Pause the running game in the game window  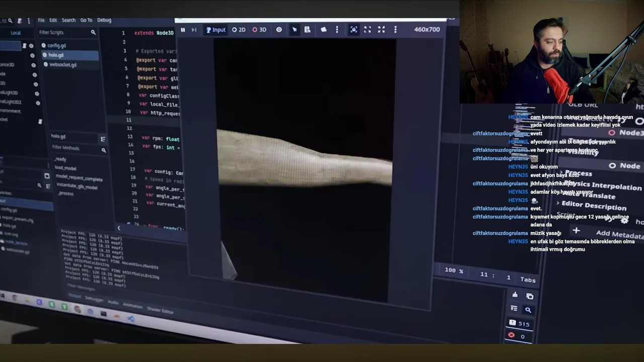click(183, 30)
